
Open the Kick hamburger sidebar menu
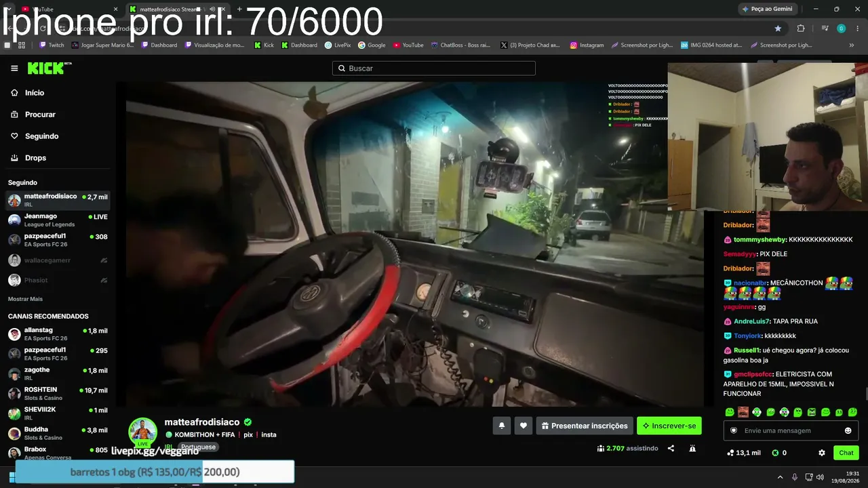[14, 68]
